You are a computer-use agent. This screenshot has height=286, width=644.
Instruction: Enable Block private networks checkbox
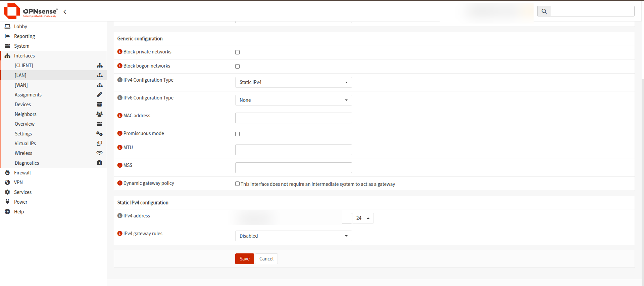pyautogui.click(x=238, y=52)
